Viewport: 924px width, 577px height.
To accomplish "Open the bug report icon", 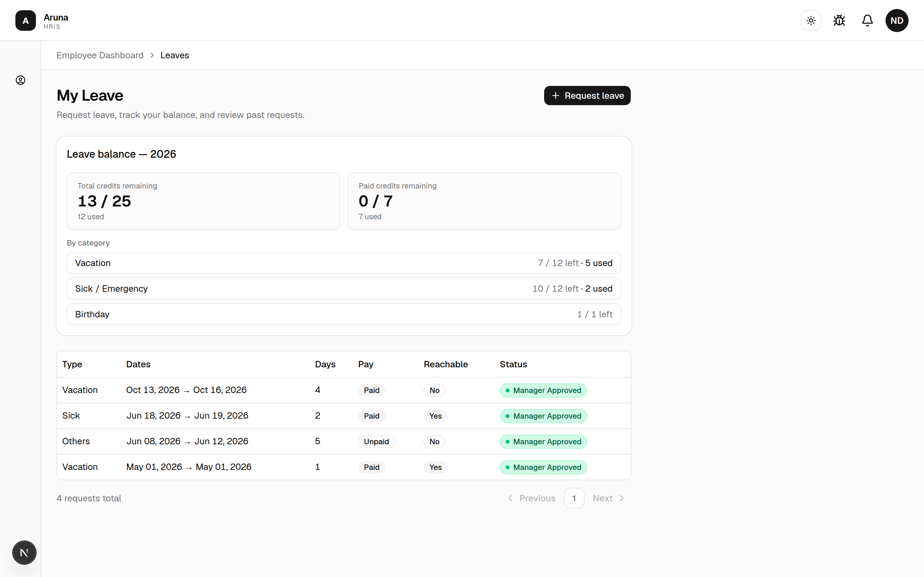I will 839,20.
